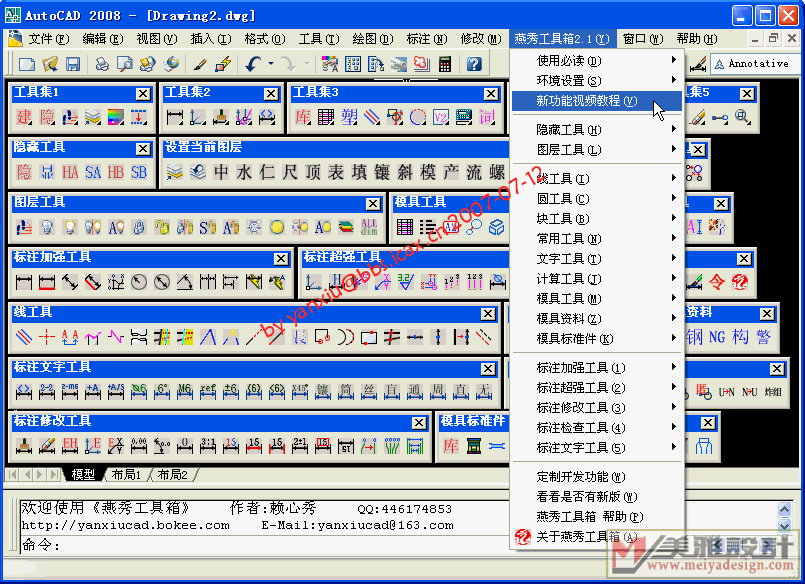The width and height of the screenshot is (805, 584).
Task: Toggle the plain yellow circle freeze icon
Action: [x=277, y=227]
